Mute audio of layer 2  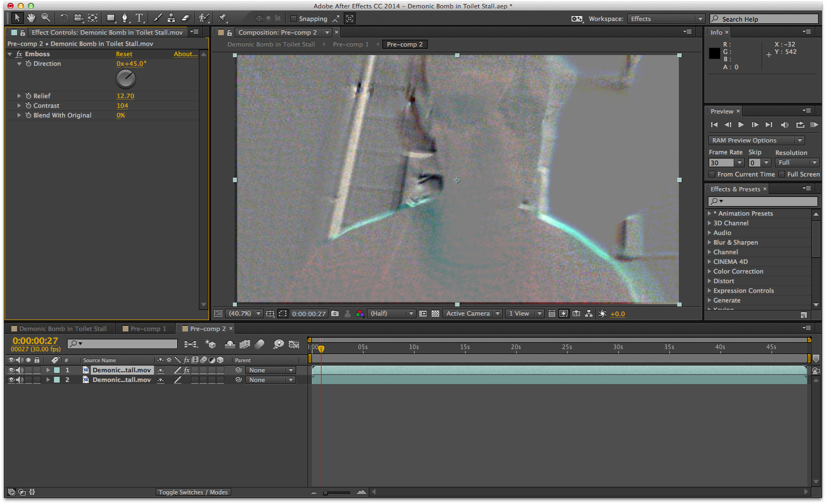pyautogui.click(x=19, y=380)
